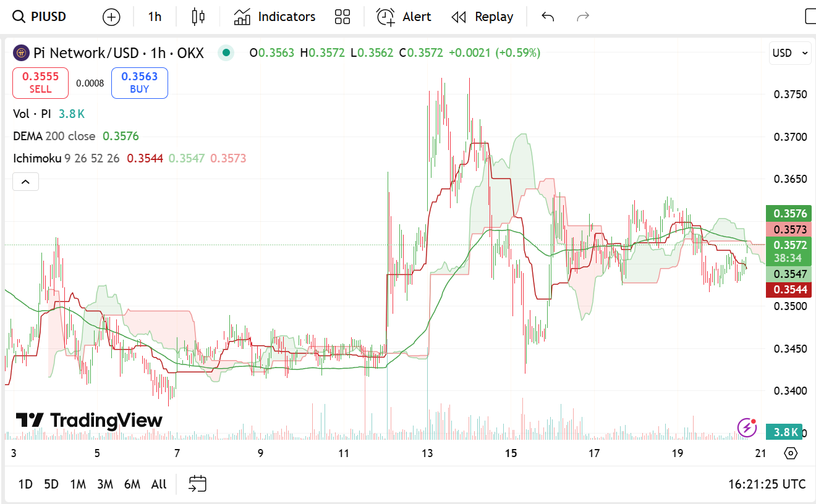Open the Indicators dialog
Viewport: 816px width, 504px height.
(274, 17)
